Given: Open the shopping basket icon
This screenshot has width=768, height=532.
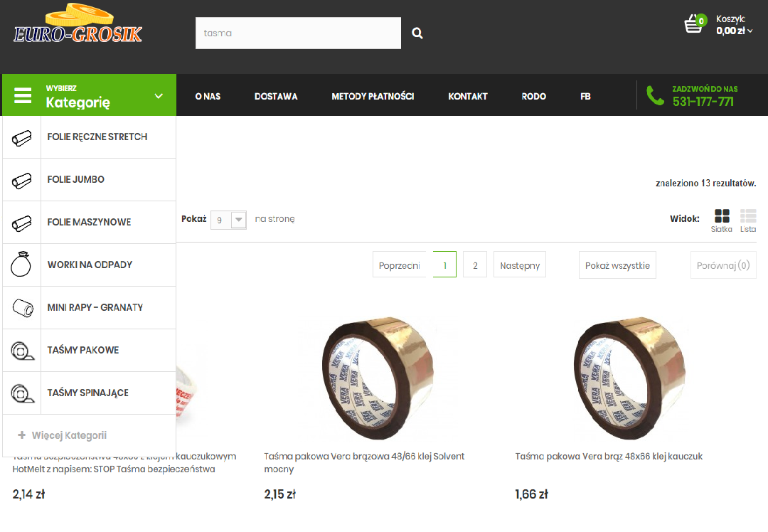Looking at the screenshot, I should (x=693, y=23).
